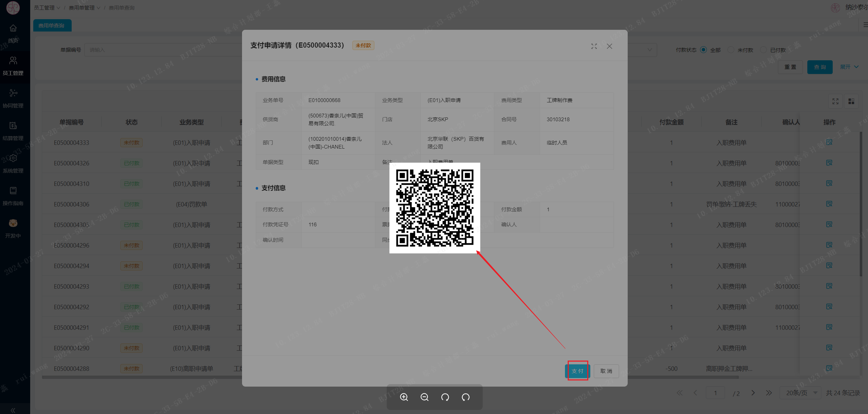Switch to the 费用单查询 tab

(x=52, y=25)
